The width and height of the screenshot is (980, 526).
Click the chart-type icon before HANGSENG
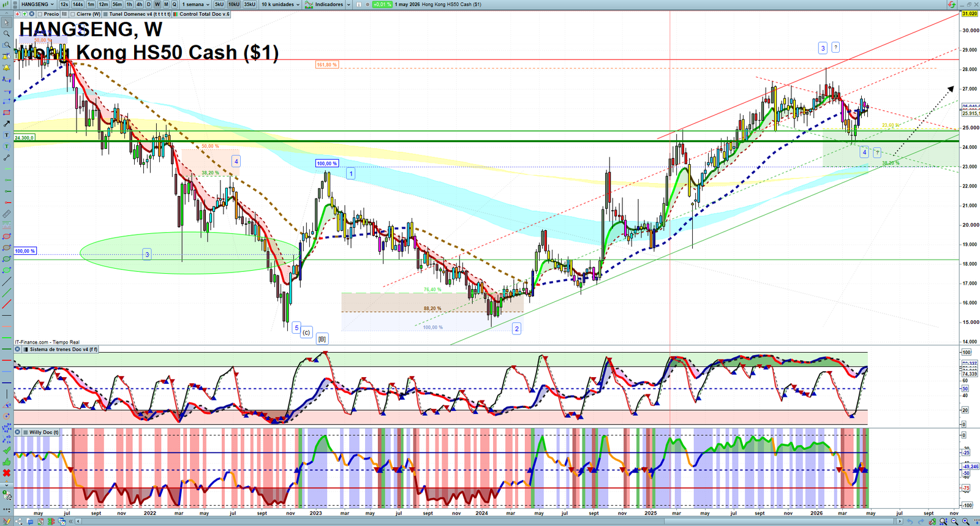[6, 4]
